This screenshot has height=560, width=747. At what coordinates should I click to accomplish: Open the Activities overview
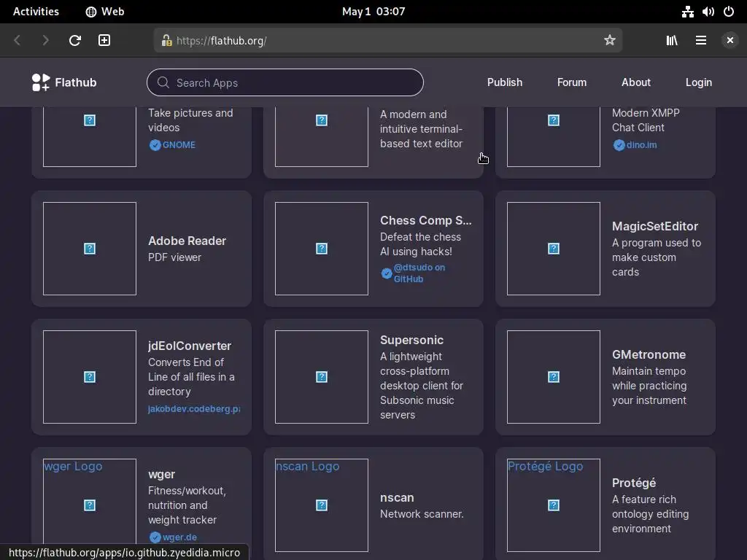tap(36, 12)
